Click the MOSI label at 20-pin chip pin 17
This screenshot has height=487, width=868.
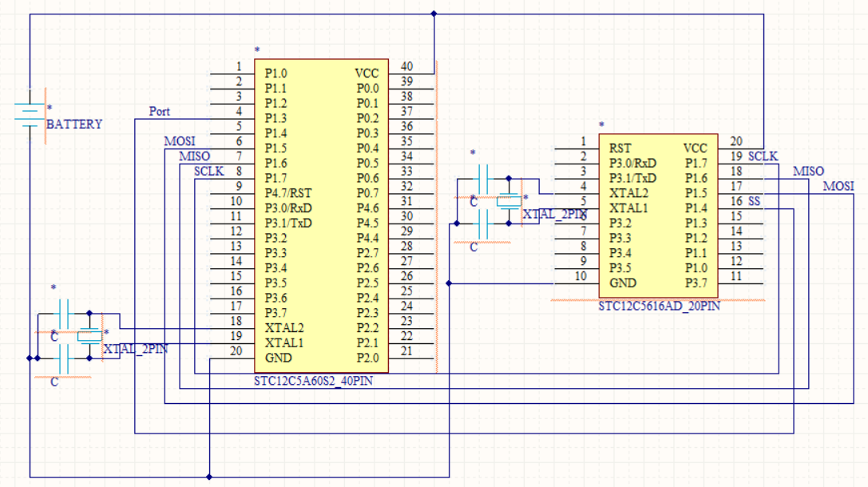point(838,186)
